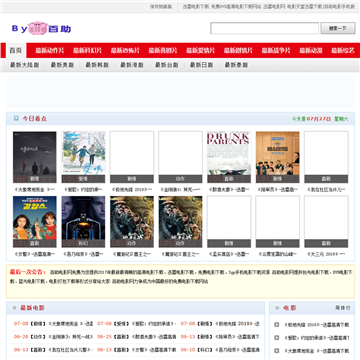
Task: Open 《极地先锋 2019》 in weekly ranking
Action: click(316, 325)
